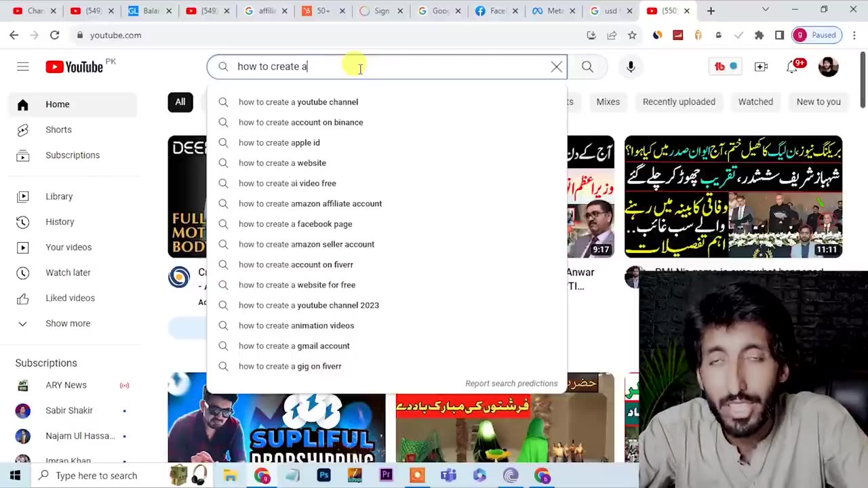This screenshot has height=488, width=868.
Task: Select suggestion how to create a youtube channel
Action: (x=387, y=102)
